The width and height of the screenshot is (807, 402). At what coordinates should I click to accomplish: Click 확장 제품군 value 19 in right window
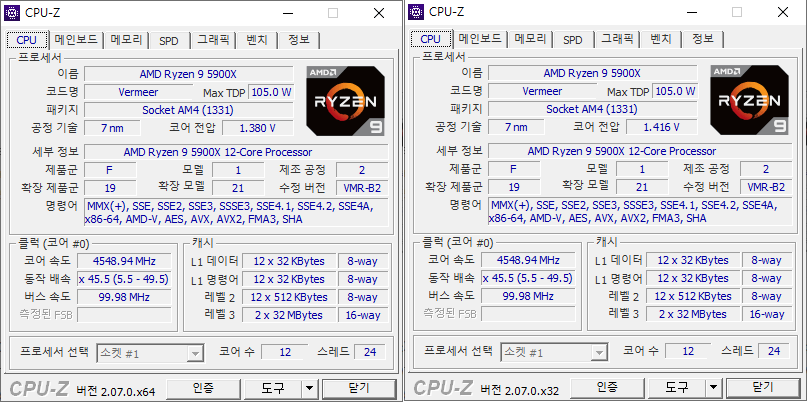coord(514,187)
